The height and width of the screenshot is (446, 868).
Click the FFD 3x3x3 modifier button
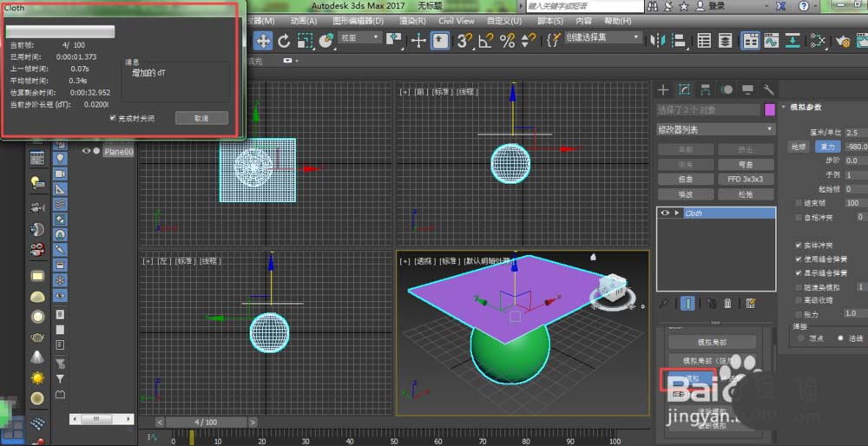746,180
